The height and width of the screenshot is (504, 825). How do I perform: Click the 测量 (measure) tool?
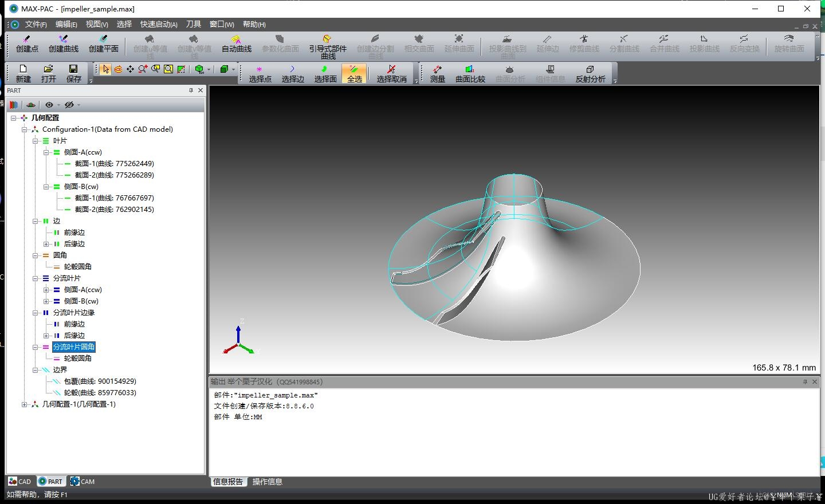(438, 74)
